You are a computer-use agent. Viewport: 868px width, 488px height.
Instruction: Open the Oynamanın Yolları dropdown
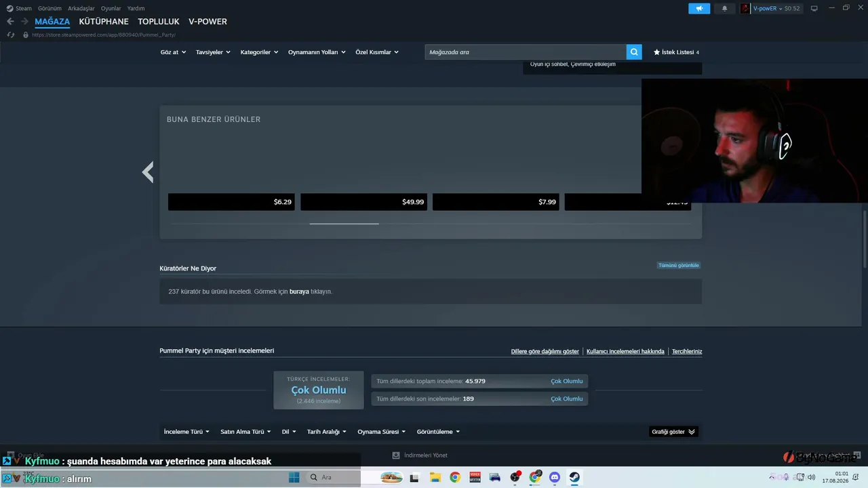pos(317,52)
